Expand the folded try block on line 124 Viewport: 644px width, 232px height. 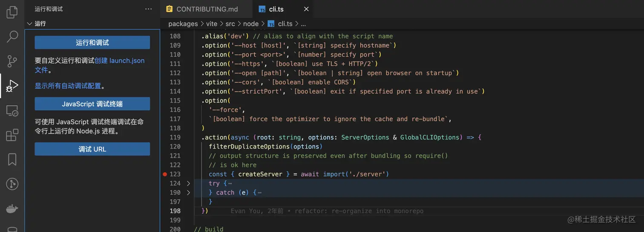(189, 183)
